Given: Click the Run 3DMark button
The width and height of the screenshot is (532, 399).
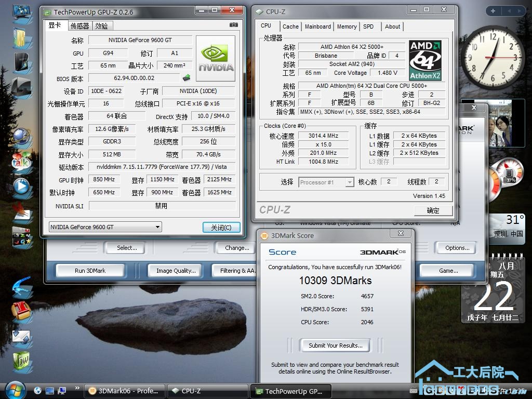Looking at the screenshot, I should [x=90, y=271].
